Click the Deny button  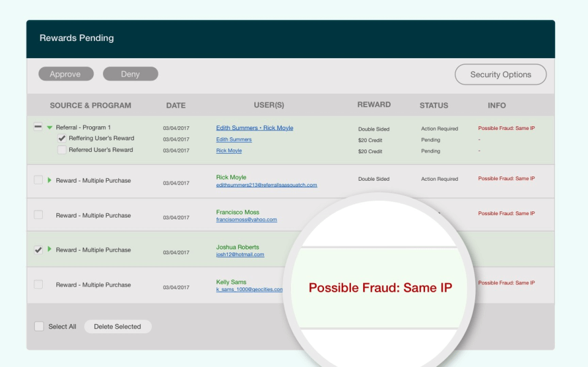[130, 74]
